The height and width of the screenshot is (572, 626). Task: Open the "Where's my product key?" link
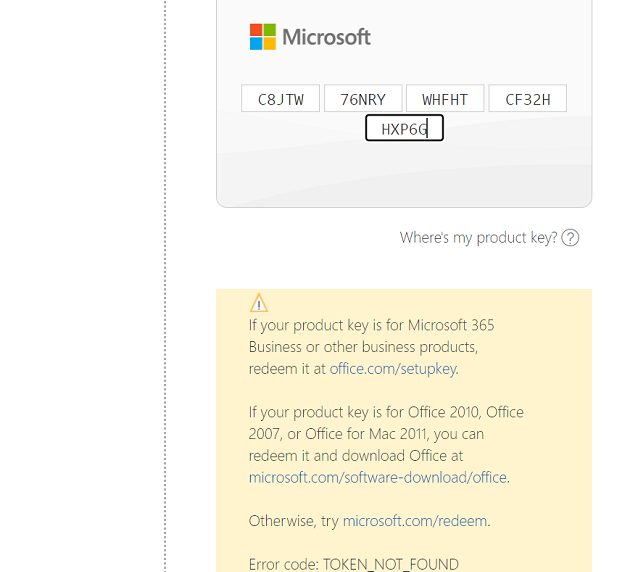(x=478, y=238)
